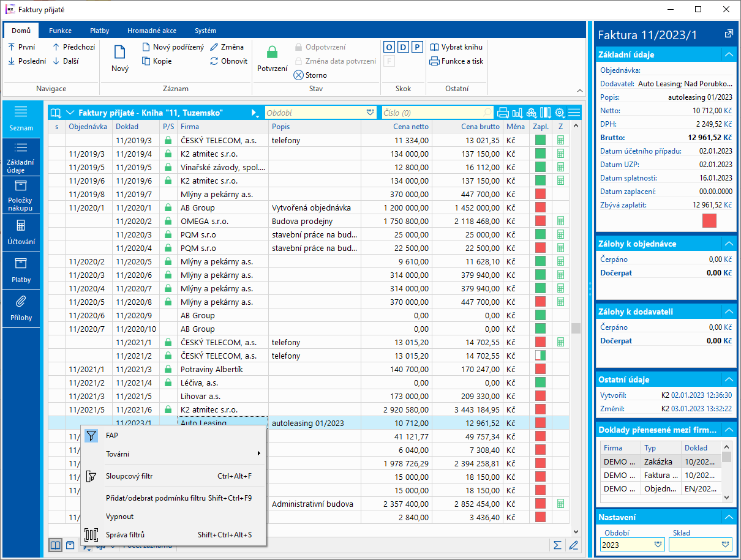Click red payment status square in Faktura panel
This screenshot has width=741, height=560.
click(x=709, y=220)
